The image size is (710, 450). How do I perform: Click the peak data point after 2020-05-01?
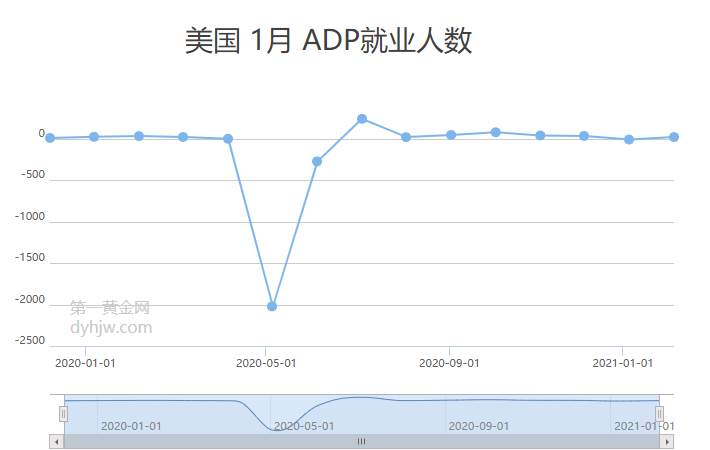362,119
